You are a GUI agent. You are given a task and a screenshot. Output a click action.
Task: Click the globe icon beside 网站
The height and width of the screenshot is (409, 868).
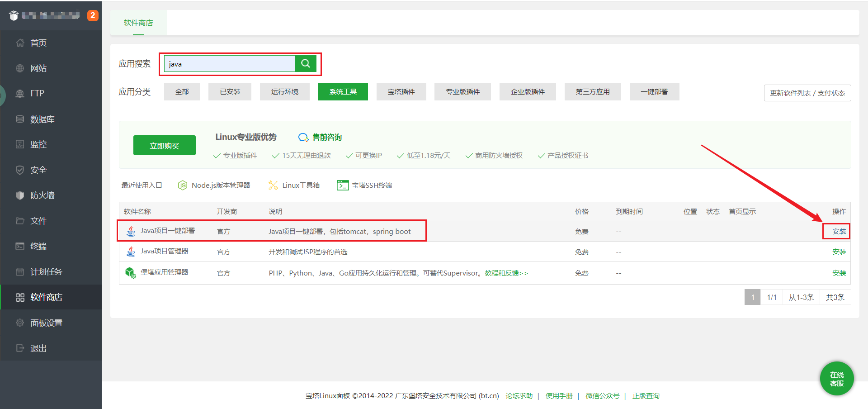coord(20,68)
